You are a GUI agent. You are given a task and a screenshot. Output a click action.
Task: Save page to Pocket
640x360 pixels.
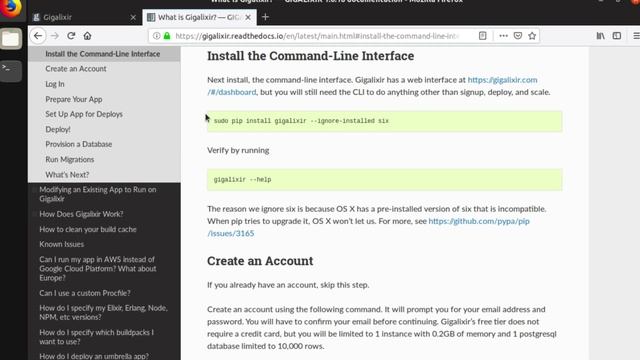click(518, 36)
